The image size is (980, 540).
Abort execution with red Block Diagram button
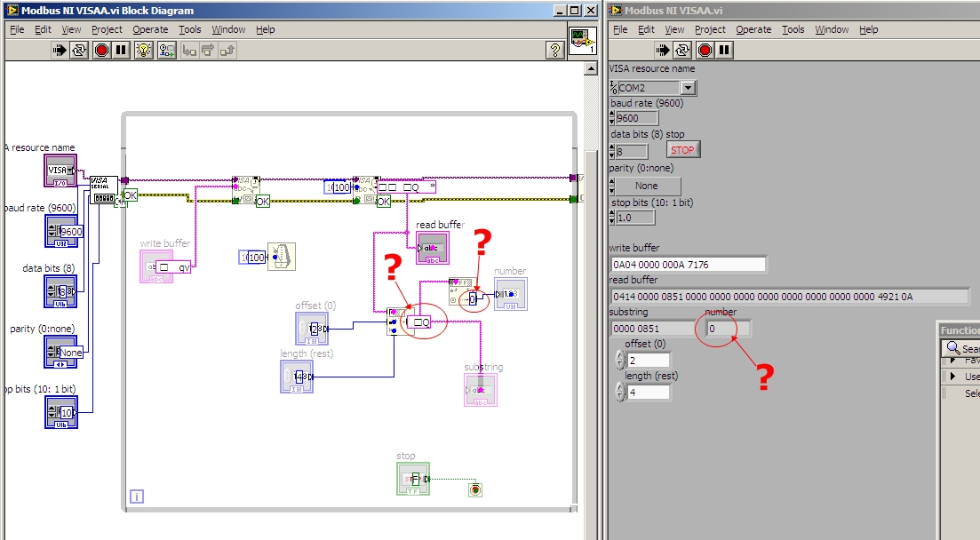(101, 50)
